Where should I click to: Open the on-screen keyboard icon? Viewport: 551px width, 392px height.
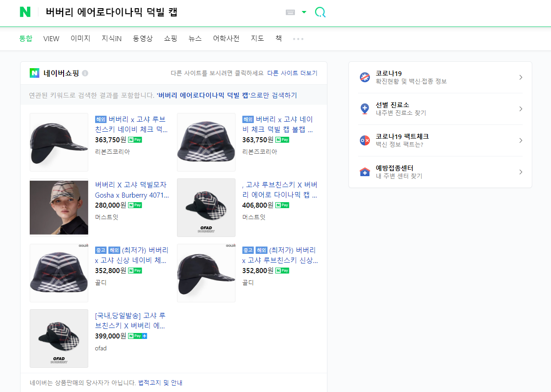coord(290,12)
